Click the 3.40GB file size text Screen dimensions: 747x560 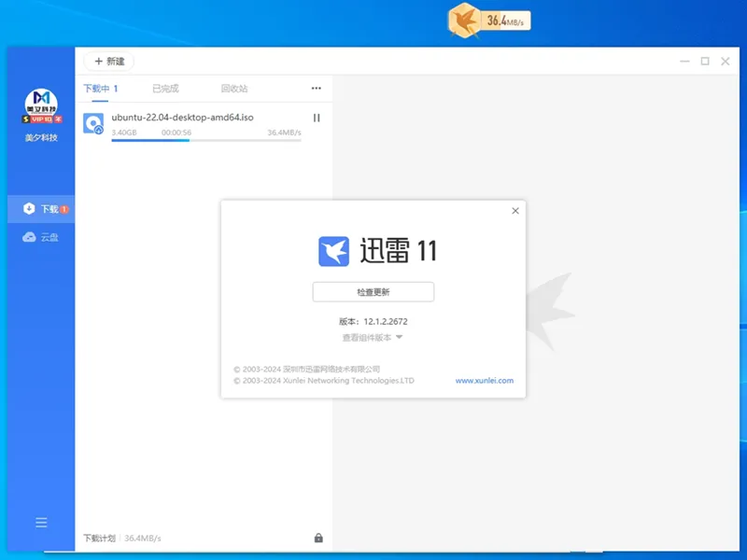[x=124, y=133]
